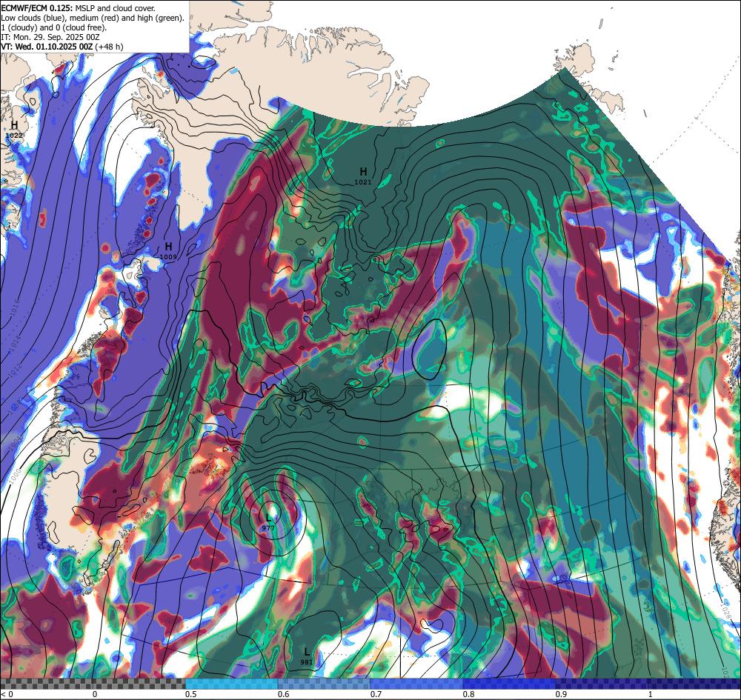The image size is (741, 700).
Task: Click the '0.5' legend label
Action: (191, 694)
